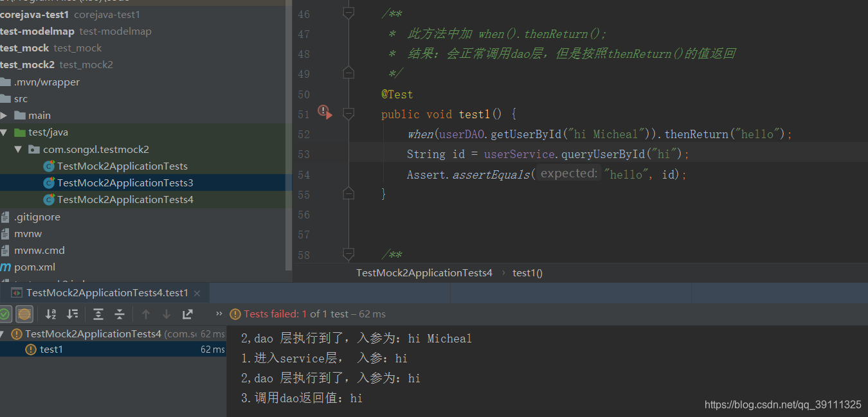Toggle show passed tests filter
This screenshot has width=868, height=417.
pyautogui.click(x=5, y=314)
